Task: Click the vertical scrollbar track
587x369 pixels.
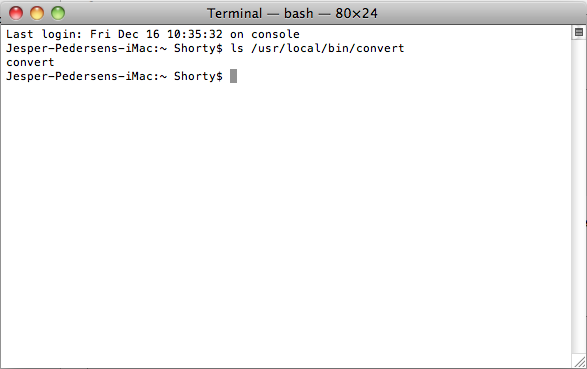Action: (x=578, y=196)
